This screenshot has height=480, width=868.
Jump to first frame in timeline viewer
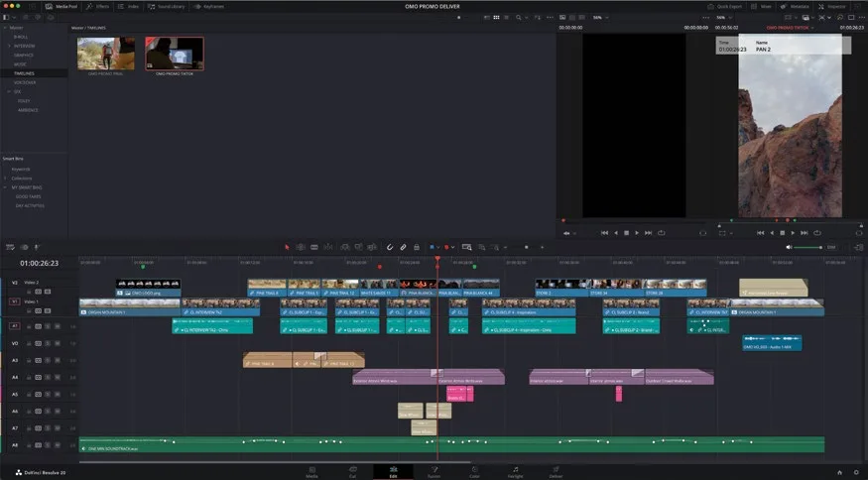[x=761, y=233]
